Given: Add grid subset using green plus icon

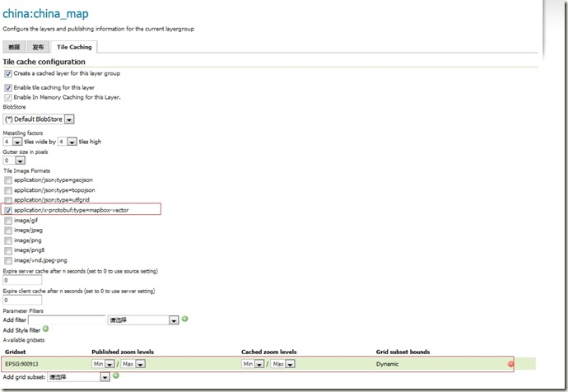Looking at the screenshot, I should [116, 376].
